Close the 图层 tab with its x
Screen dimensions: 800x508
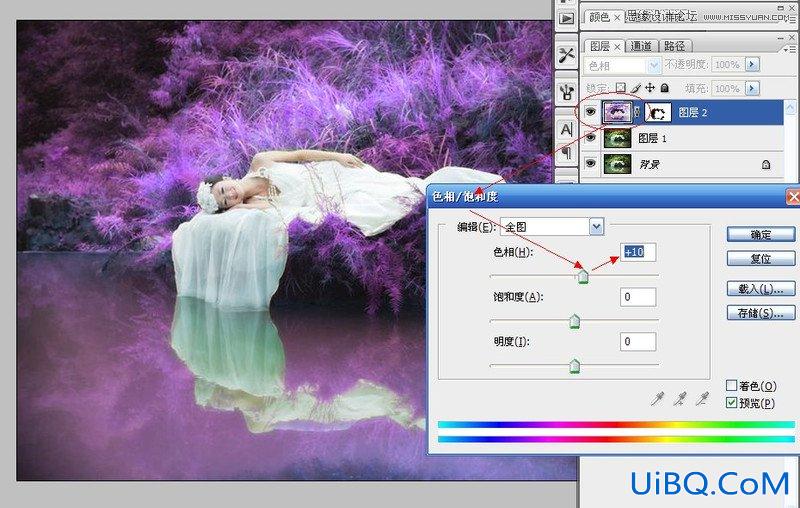[617, 47]
